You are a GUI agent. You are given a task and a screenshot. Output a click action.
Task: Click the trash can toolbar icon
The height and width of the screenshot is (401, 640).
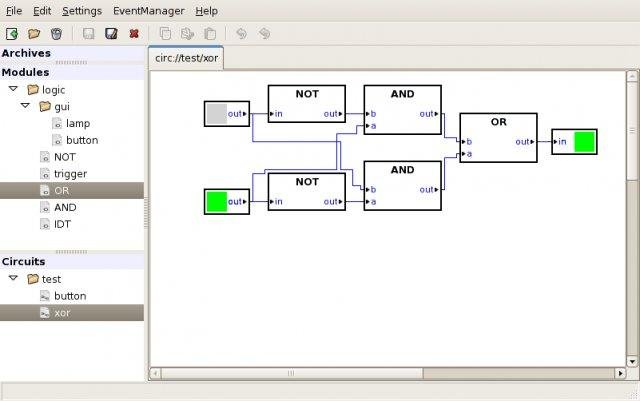pos(56,33)
